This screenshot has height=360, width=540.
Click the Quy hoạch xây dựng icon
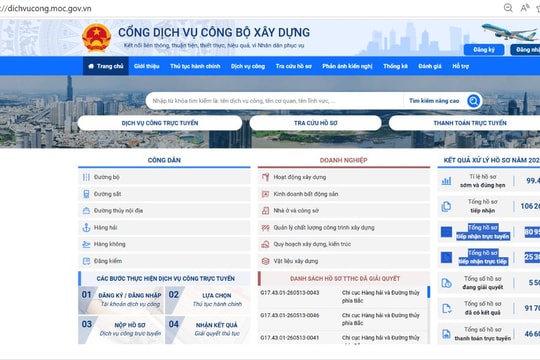tap(265, 244)
